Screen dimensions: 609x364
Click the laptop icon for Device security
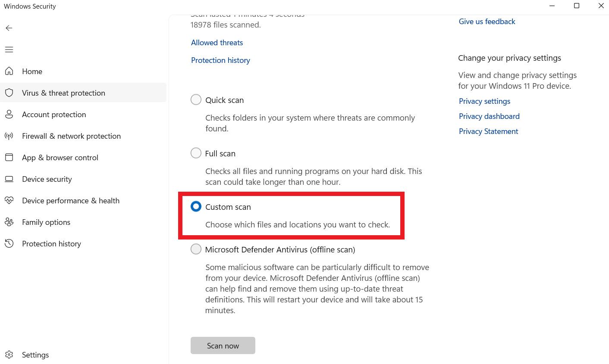[x=9, y=179]
